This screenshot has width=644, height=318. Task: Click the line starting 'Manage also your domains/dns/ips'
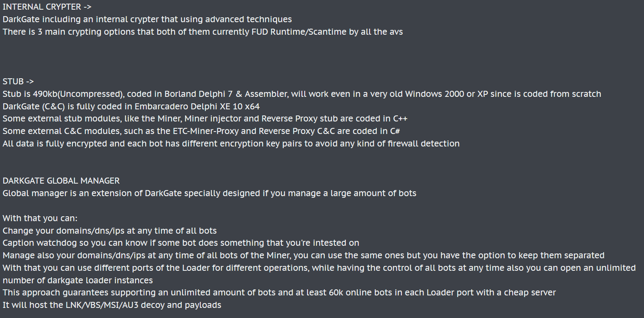pos(303,255)
